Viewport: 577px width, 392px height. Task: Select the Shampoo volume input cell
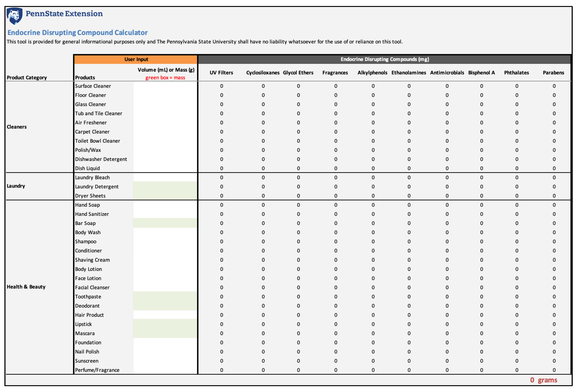[x=165, y=241]
